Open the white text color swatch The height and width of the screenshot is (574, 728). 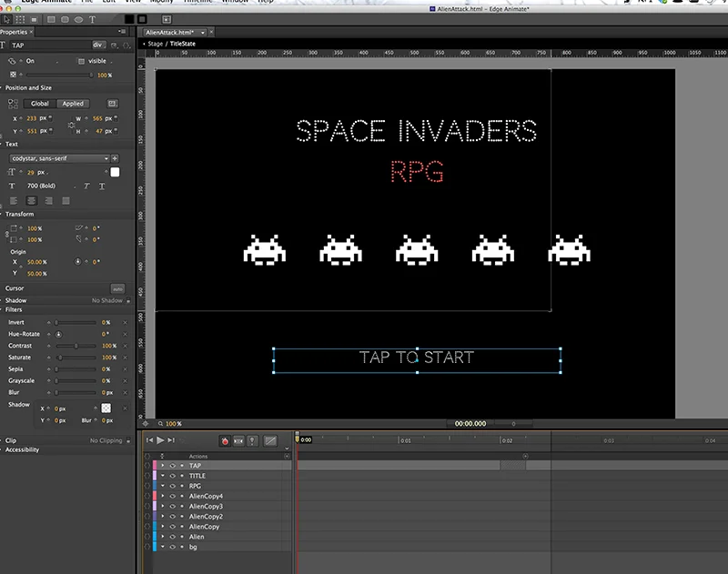pyautogui.click(x=115, y=172)
